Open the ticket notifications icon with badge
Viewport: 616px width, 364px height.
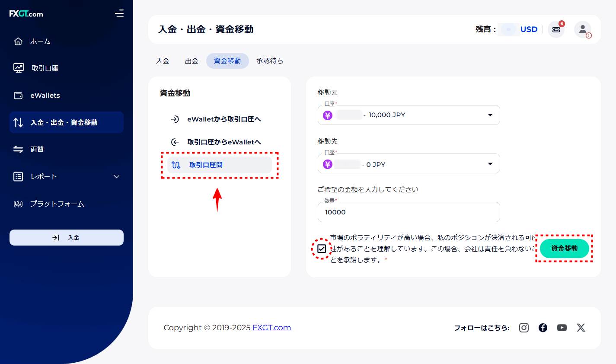556,29
